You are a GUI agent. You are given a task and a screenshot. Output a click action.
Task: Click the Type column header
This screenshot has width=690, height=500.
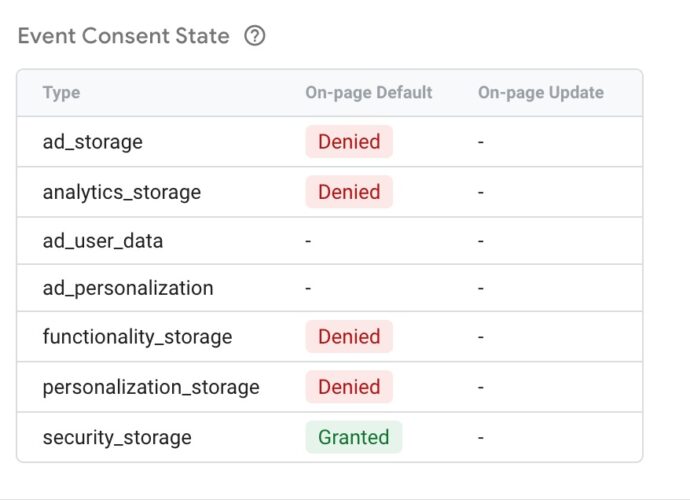61,93
